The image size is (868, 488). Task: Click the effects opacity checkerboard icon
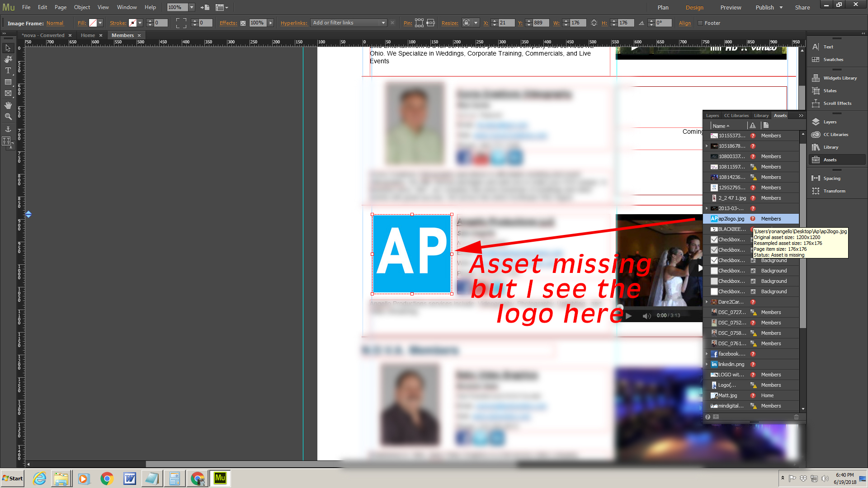click(243, 23)
